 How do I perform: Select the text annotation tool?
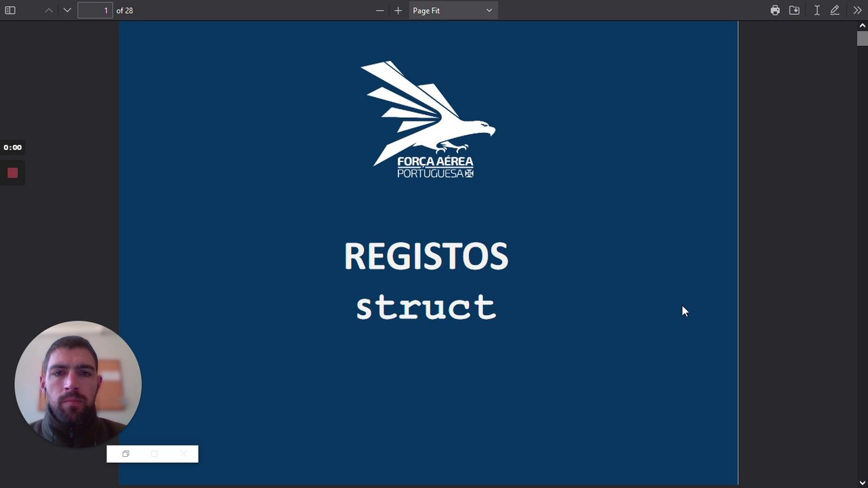(817, 10)
